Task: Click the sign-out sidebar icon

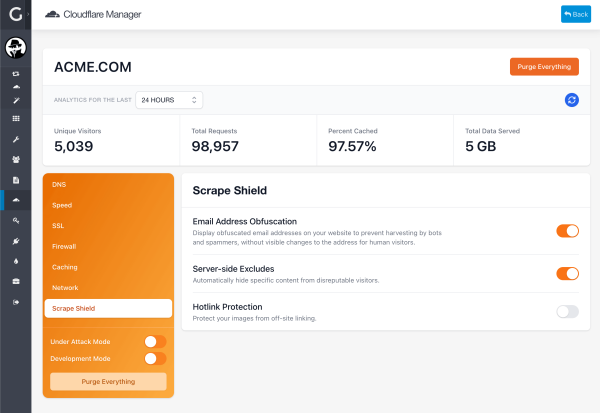Action: 16,302
